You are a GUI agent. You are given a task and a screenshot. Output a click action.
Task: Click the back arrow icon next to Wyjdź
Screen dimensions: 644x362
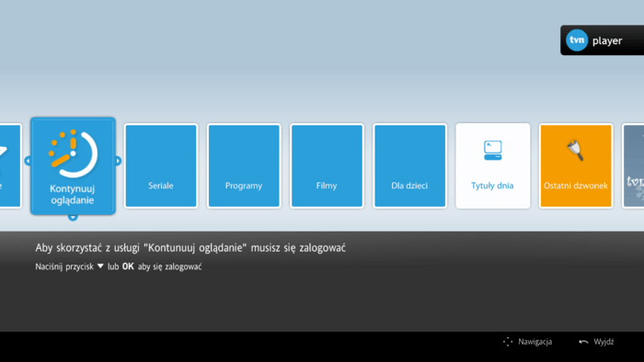583,342
